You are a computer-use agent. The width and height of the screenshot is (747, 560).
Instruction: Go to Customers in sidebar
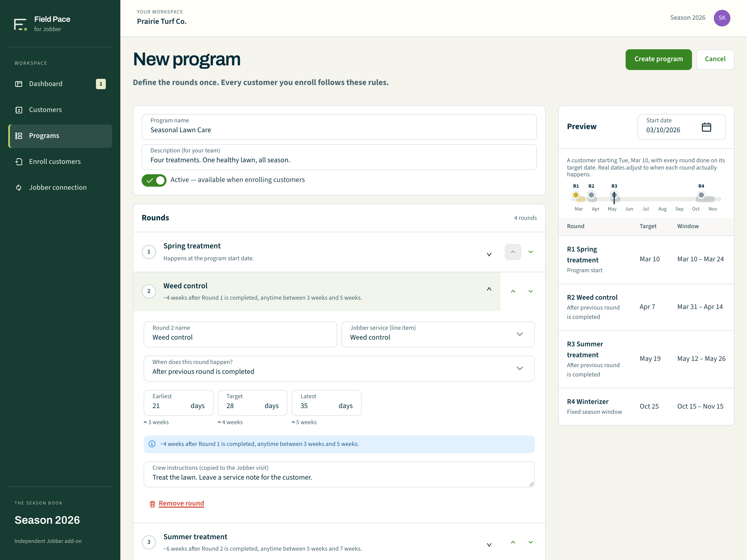point(60,110)
